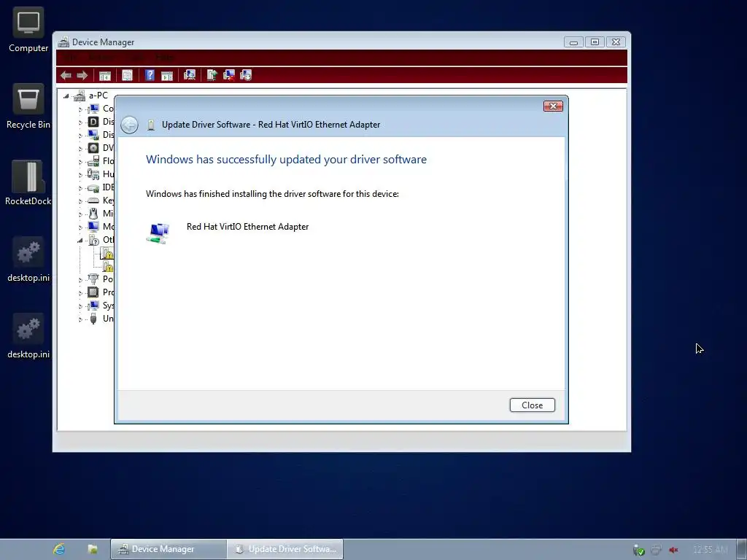Collapse the Other devices node arrow
Viewport: 747px width, 560px height.
click(80, 241)
